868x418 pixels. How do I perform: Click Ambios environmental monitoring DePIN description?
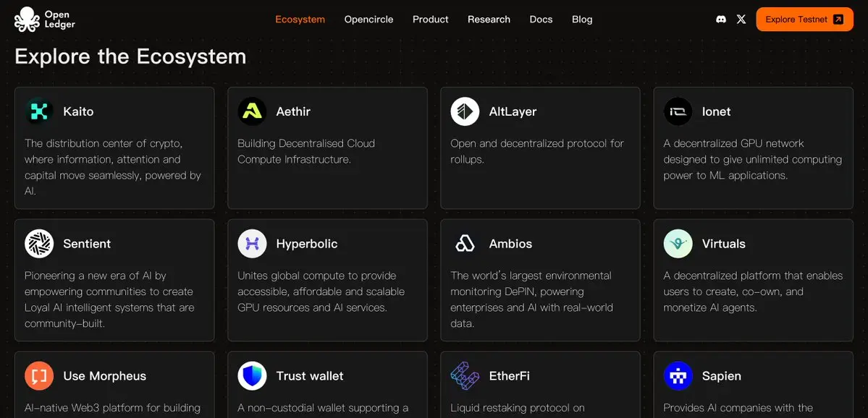(x=532, y=299)
